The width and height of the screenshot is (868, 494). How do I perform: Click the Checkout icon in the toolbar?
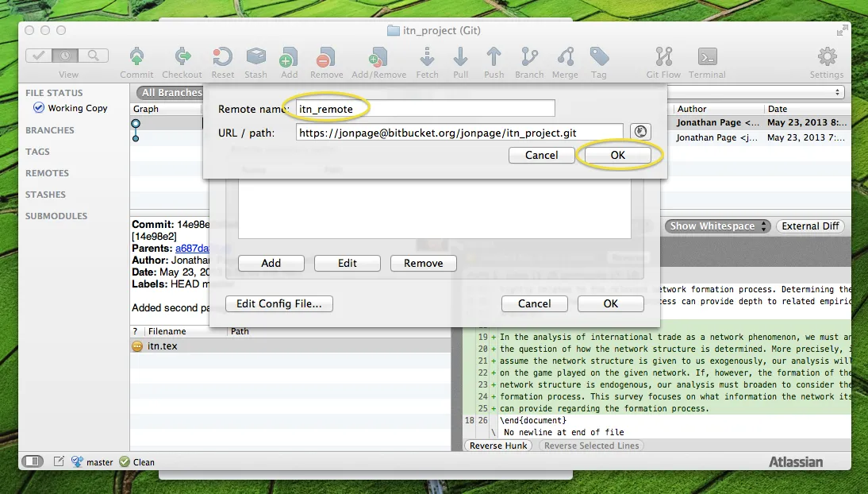pyautogui.click(x=182, y=57)
